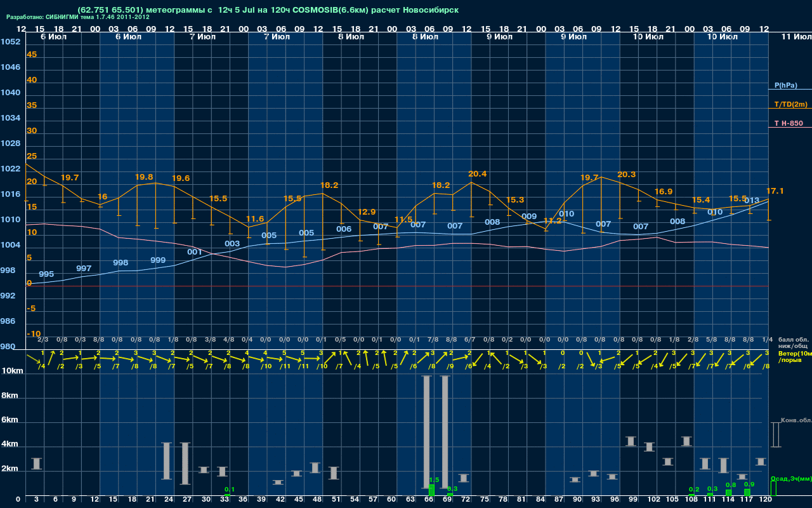Click the 'Осад,3ч(мм)' legend label
Screen dimensions: 812x508
click(791, 478)
